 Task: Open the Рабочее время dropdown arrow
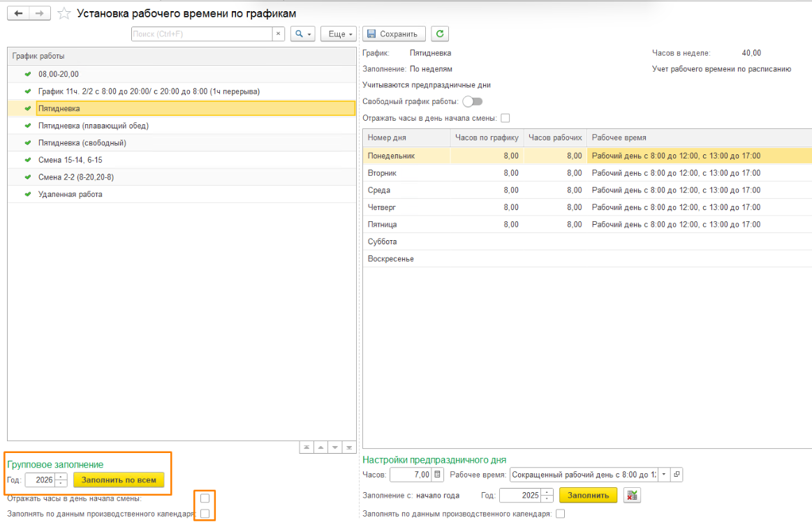(664, 475)
